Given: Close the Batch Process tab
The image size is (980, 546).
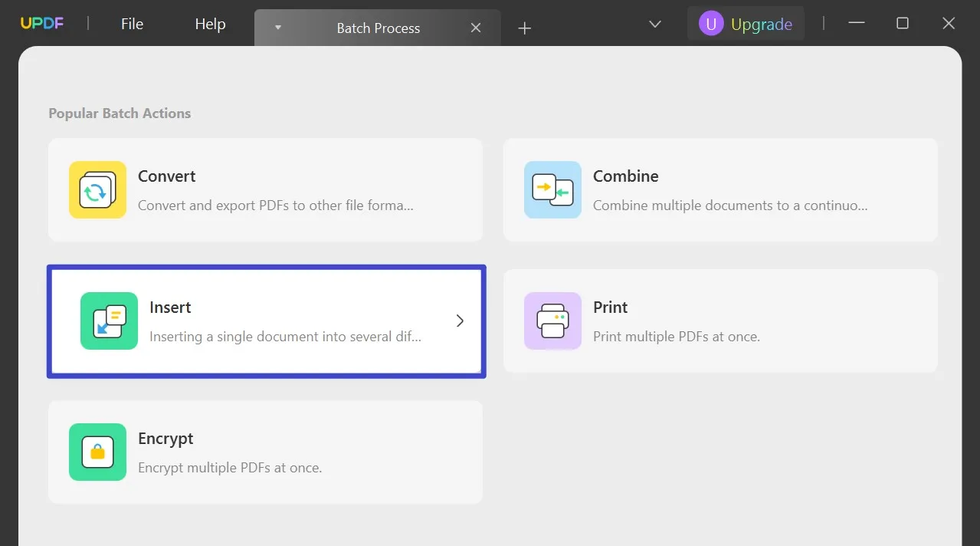Looking at the screenshot, I should (x=475, y=27).
